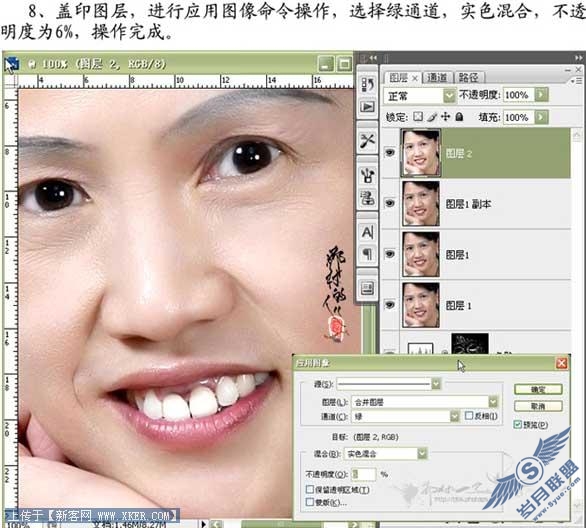
Task: Open the Paragraph panel pilcrow icon
Action: coord(367,254)
